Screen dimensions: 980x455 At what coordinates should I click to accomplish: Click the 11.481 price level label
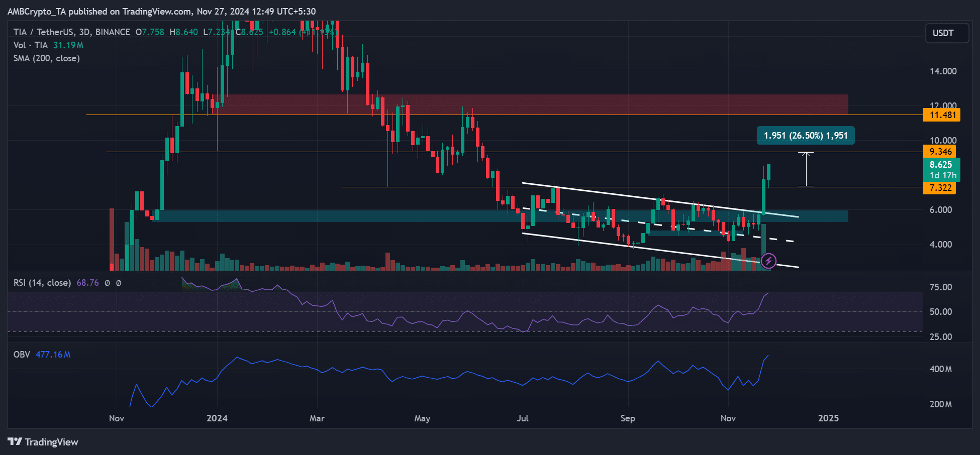point(942,115)
